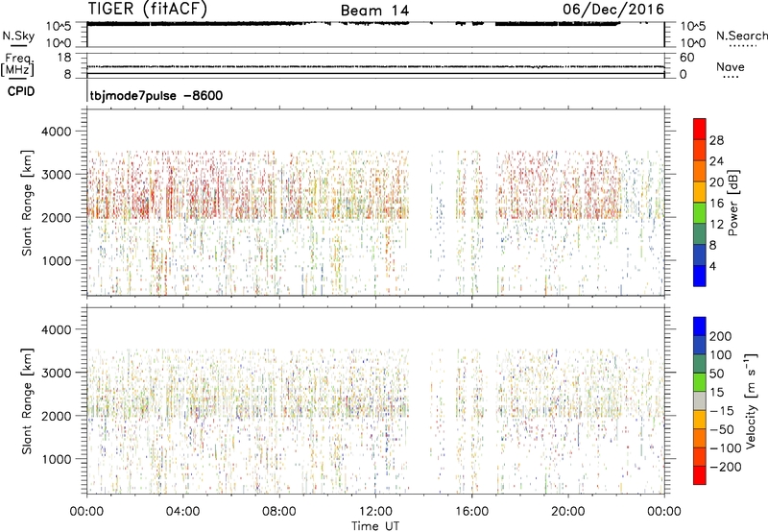The image size is (768, 532).
Task: Click the red top segment of Power colorbar
Action: tap(700, 129)
